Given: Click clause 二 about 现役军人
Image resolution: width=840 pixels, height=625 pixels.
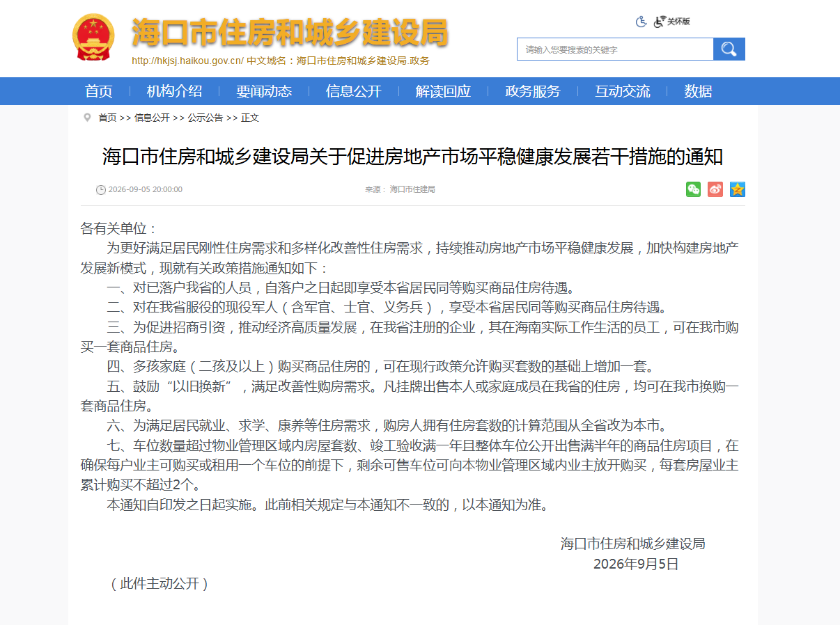Looking at the screenshot, I should point(387,307).
